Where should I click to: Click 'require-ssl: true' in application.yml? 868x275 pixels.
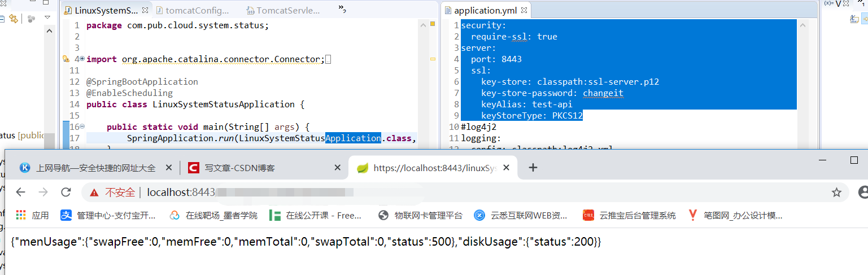pos(514,37)
